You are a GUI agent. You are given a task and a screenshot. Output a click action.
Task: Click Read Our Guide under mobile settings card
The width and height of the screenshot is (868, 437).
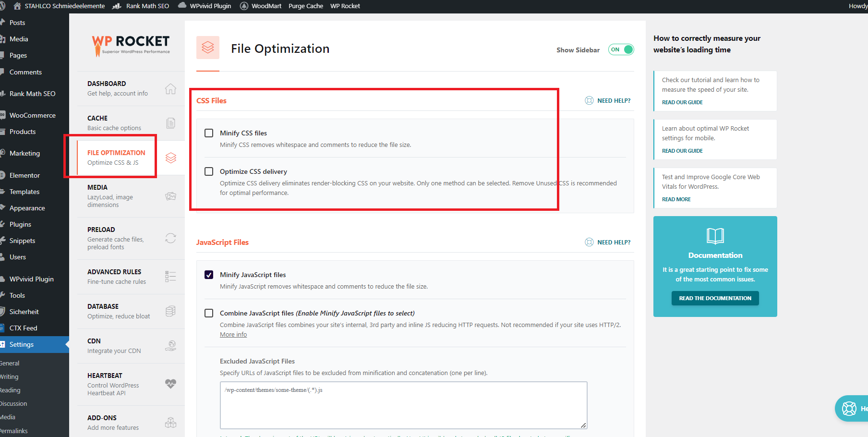[682, 151]
